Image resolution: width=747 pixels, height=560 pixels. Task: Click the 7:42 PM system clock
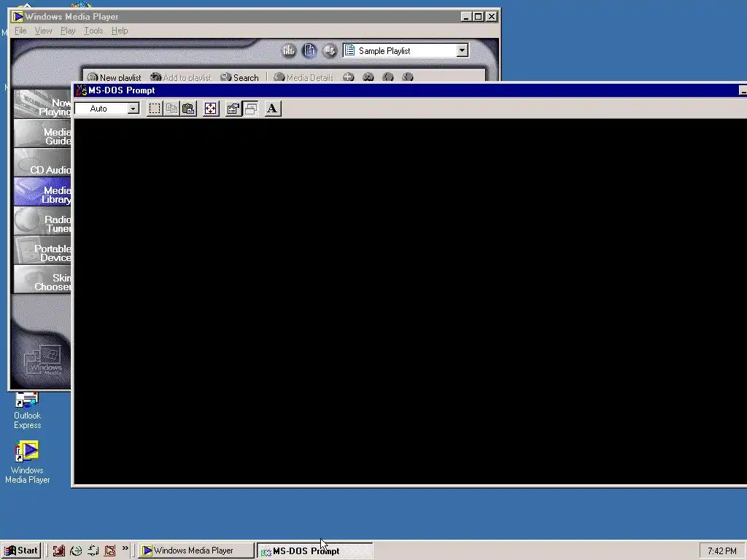[721, 551]
